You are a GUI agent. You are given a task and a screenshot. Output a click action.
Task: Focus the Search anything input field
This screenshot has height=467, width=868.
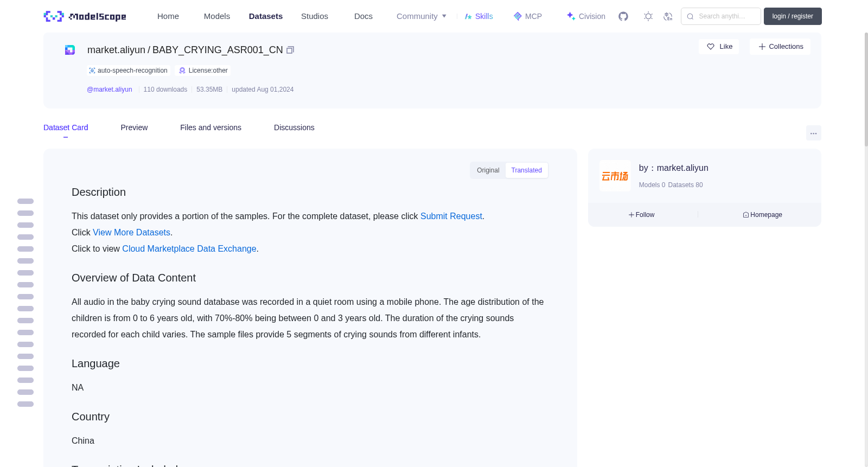721,16
